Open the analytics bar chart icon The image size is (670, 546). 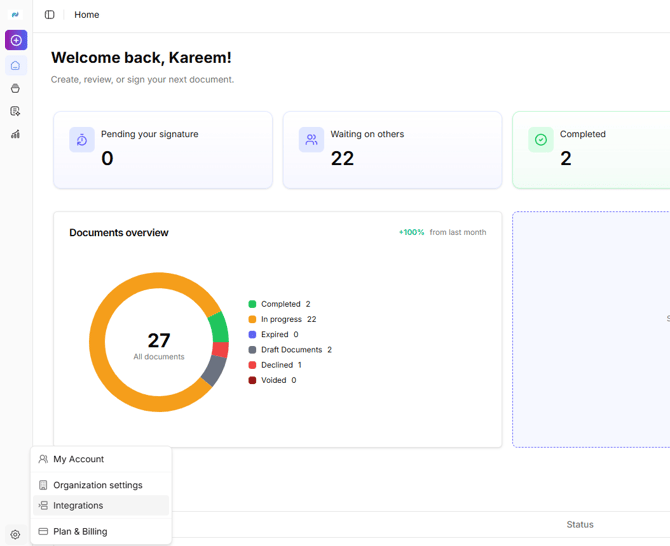pos(16,134)
